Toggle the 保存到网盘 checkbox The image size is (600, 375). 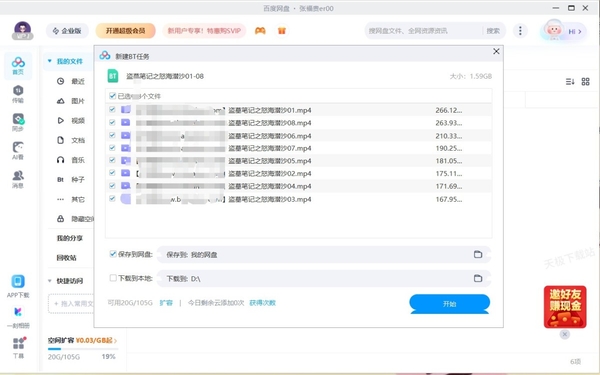pyautogui.click(x=113, y=254)
